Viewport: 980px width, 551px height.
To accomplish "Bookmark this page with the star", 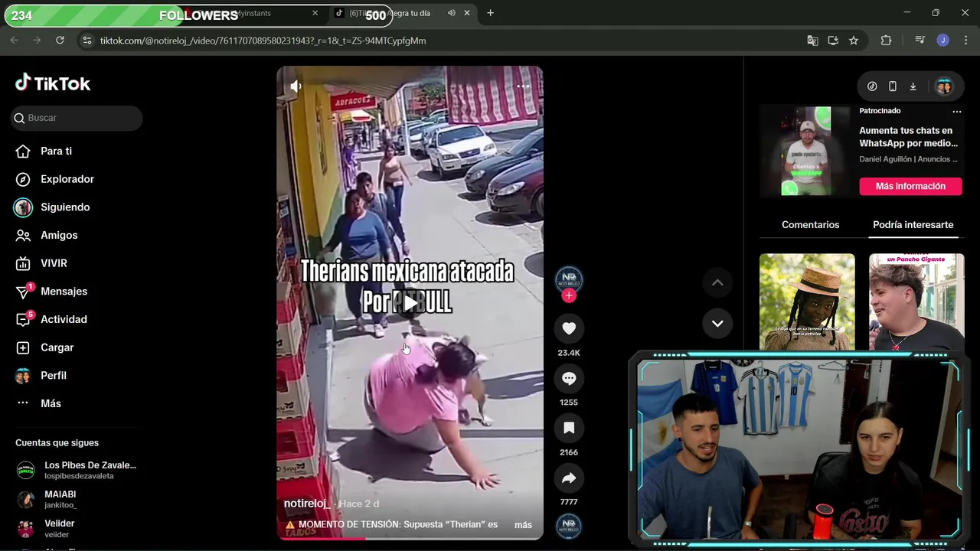I will point(854,41).
